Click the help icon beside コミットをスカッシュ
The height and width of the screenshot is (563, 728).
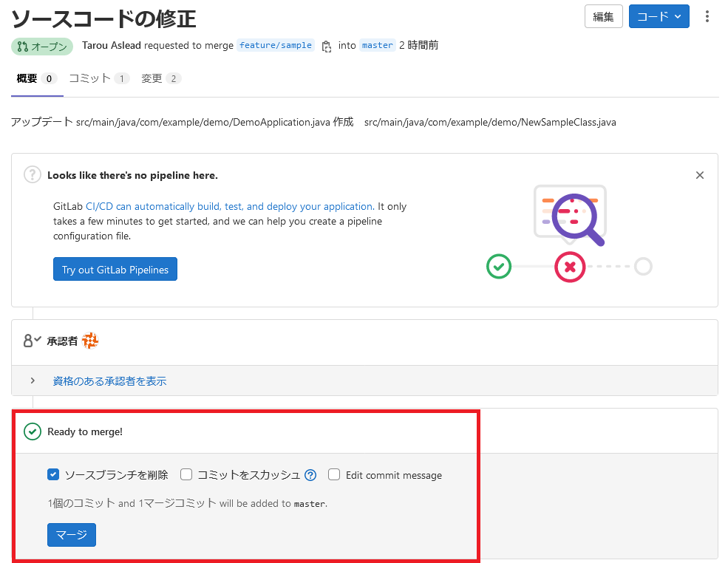tap(310, 475)
